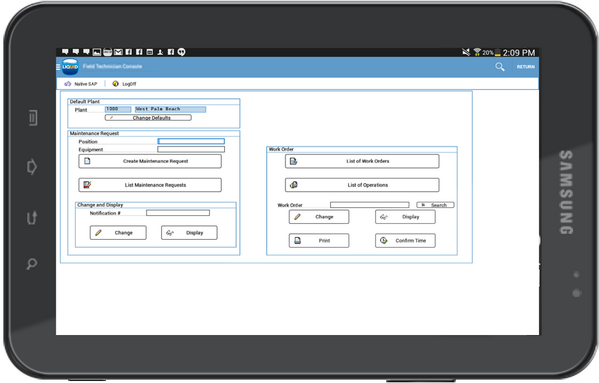Focus the Position input field

(x=191, y=141)
